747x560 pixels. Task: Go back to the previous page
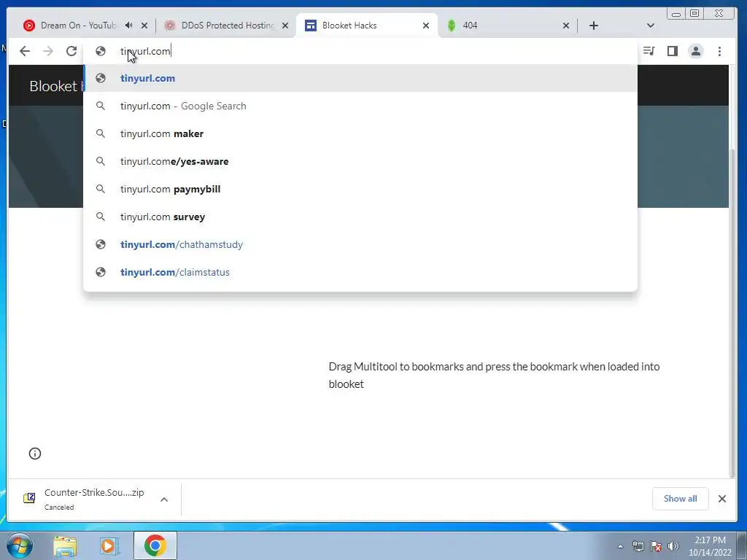25,51
